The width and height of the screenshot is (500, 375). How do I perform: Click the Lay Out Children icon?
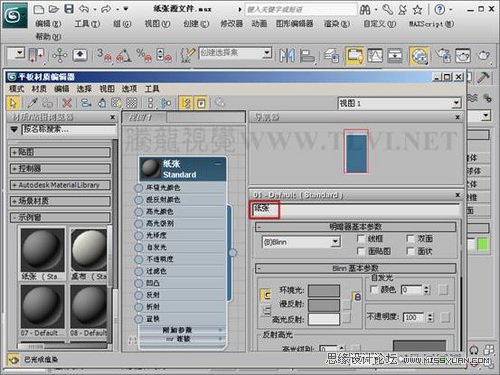point(166,103)
